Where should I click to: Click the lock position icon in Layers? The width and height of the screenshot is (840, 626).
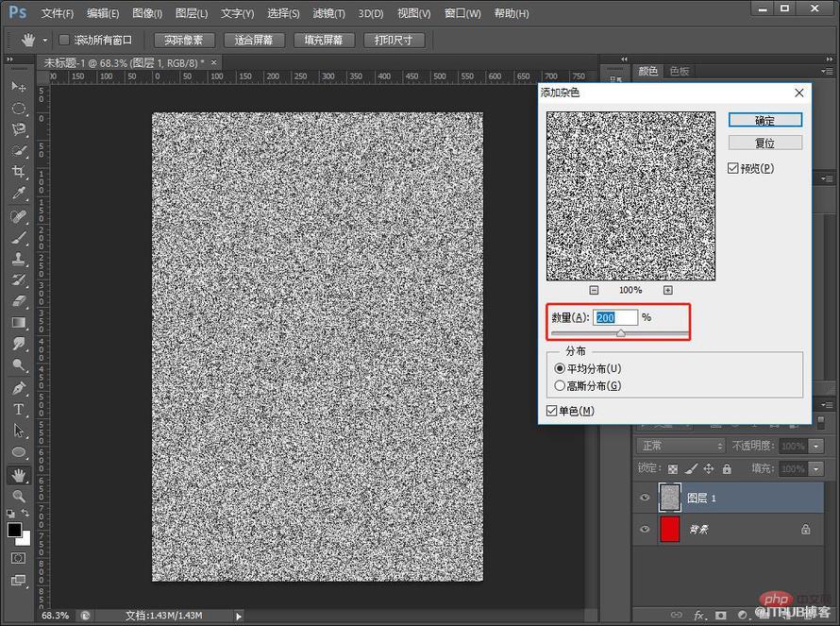[709, 469]
